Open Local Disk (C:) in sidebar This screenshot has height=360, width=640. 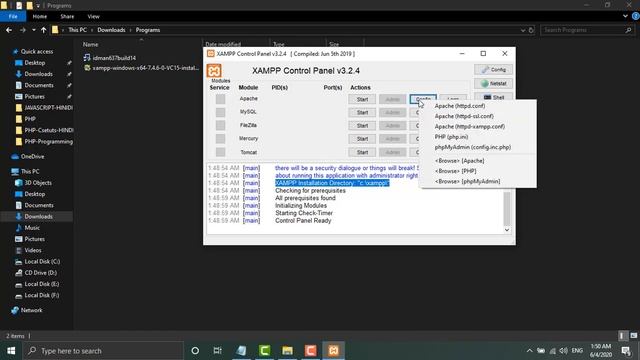38,262
